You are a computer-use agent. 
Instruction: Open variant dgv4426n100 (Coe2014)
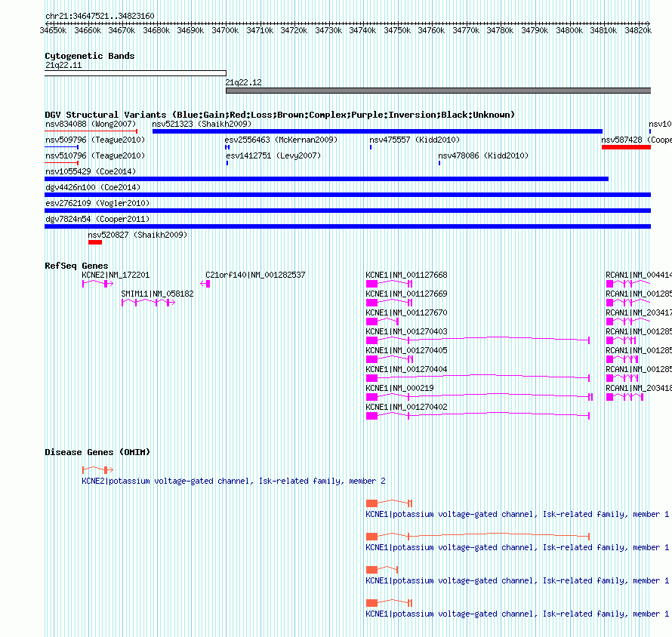coord(93,187)
